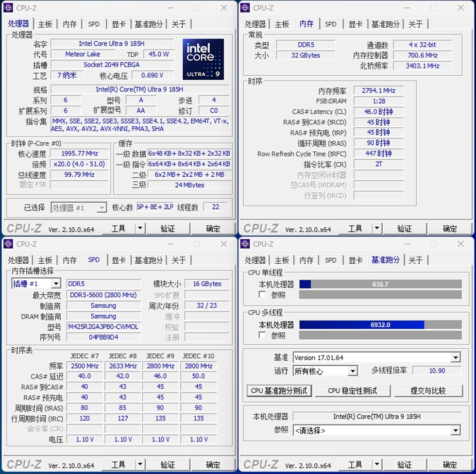476x474 pixels.
Task: Click single-thread score bar 635.7
Action: click(380, 284)
